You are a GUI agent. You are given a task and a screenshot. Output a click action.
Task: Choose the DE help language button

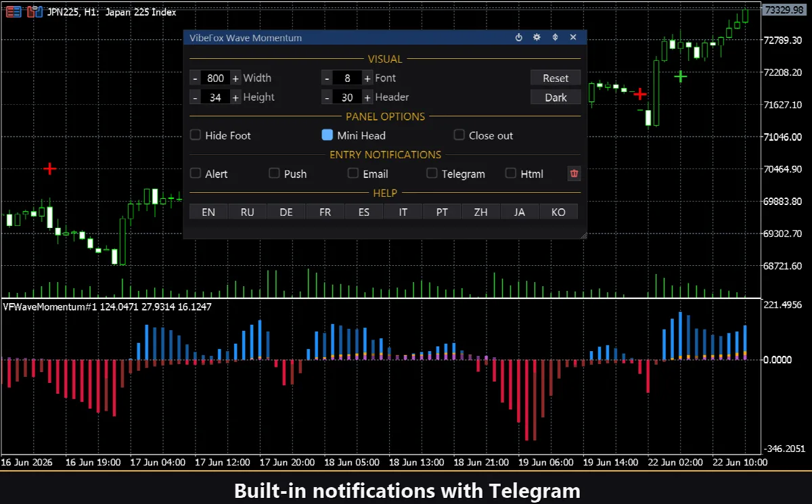286,212
